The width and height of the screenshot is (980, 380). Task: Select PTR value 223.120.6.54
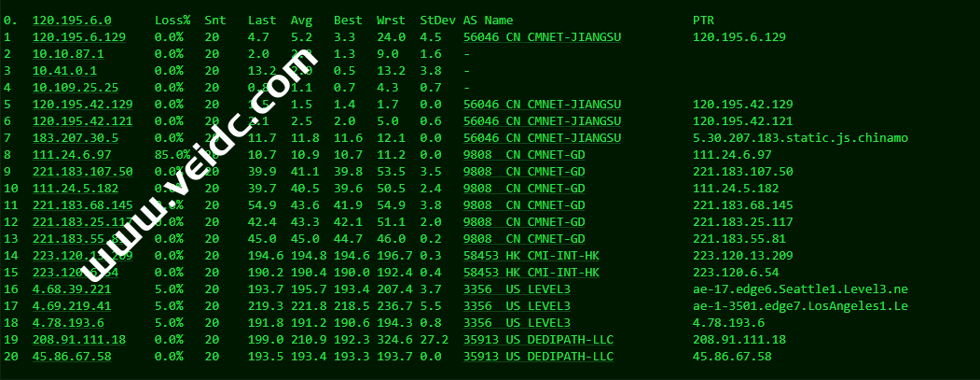(737, 273)
